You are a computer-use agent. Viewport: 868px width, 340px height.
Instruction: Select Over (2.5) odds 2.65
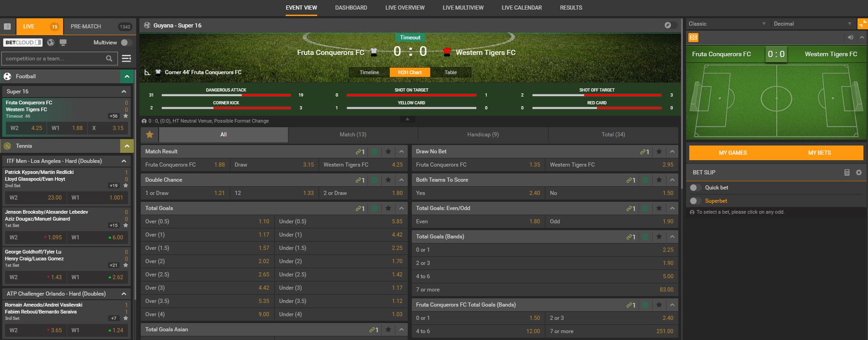pos(208,275)
